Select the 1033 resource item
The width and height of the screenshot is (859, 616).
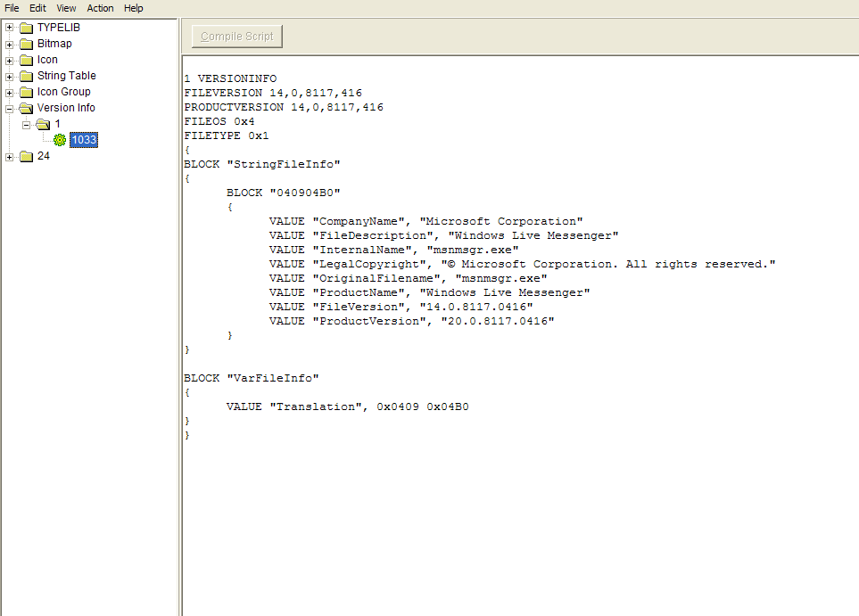coord(84,140)
